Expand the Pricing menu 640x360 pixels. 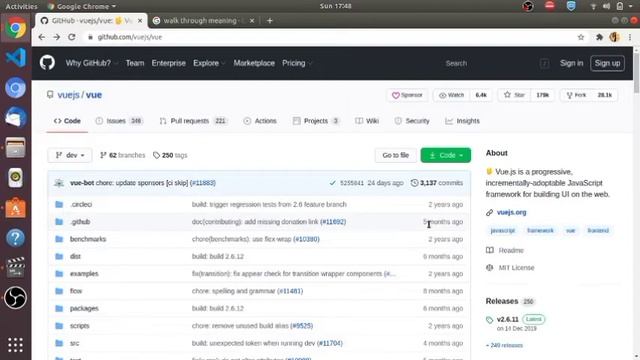(x=297, y=63)
